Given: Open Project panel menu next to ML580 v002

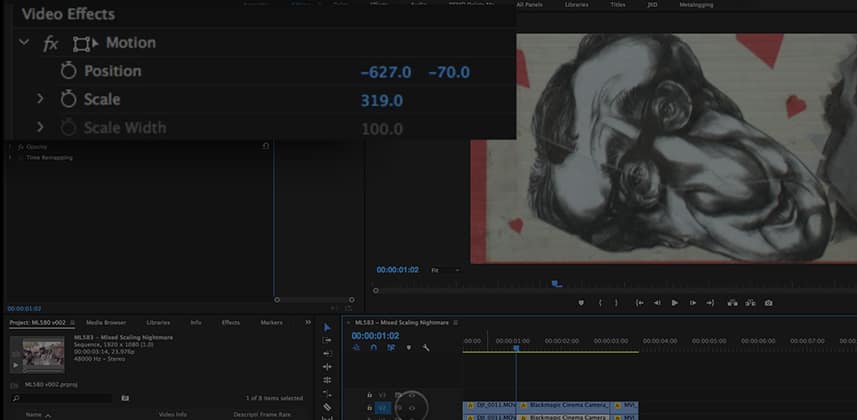Looking at the screenshot, I should [x=72, y=323].
